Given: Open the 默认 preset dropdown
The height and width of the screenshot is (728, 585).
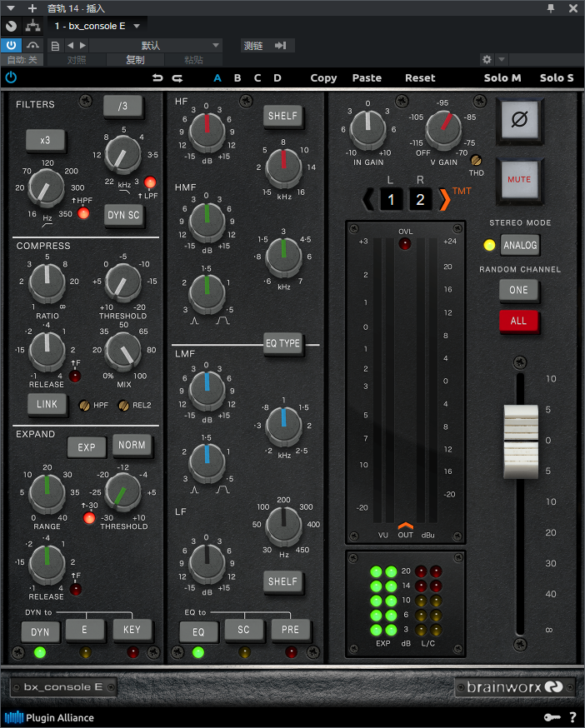Looking at the screenshot, I should pos(156,46).
